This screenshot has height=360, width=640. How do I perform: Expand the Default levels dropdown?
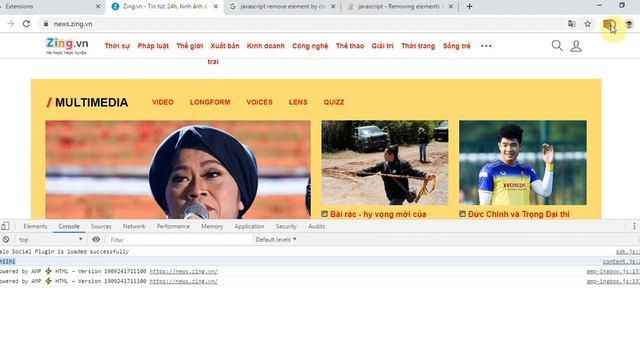coord(276,240)
